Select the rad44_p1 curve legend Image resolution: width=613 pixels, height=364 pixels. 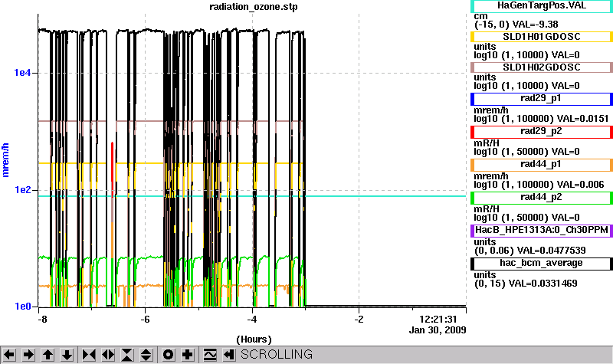click(x=542, y=165)
